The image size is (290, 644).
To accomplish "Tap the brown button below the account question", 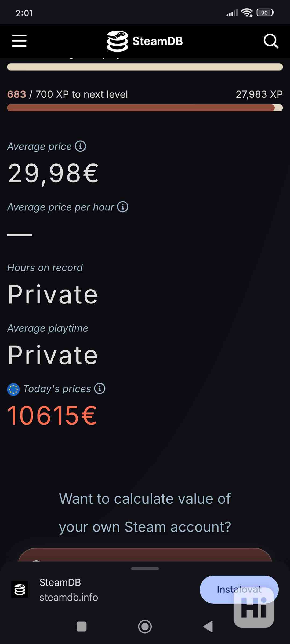I will (145, 555).
